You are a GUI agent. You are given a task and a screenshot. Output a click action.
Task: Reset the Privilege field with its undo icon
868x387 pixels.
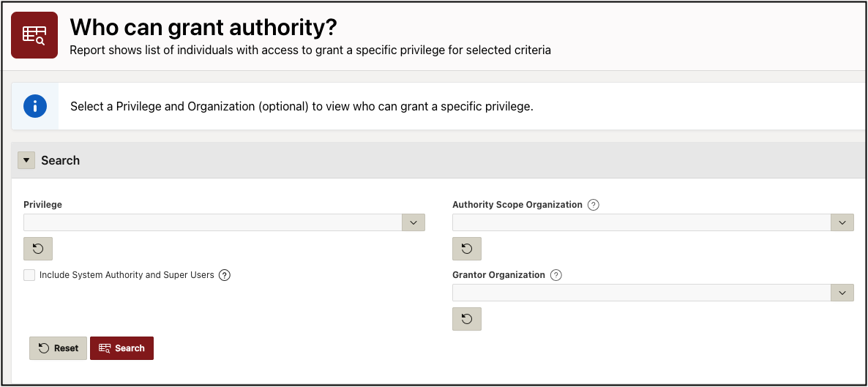pos(38,249)
